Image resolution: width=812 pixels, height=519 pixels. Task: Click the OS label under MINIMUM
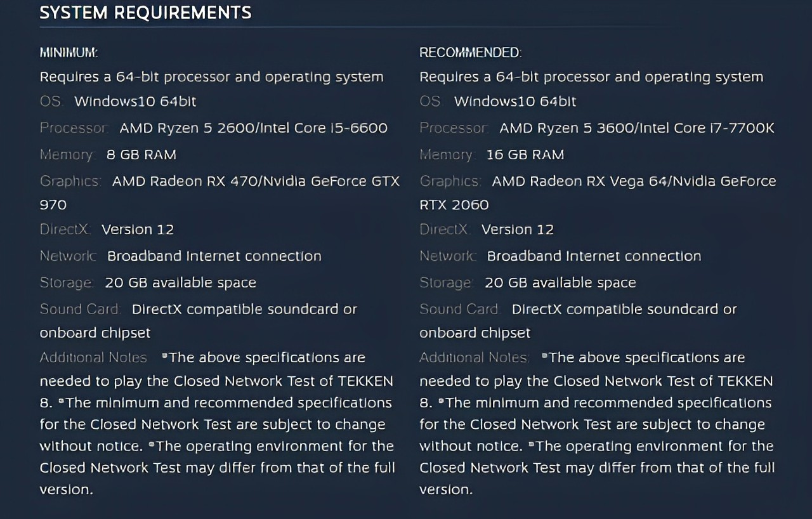(x=51, y=102)
